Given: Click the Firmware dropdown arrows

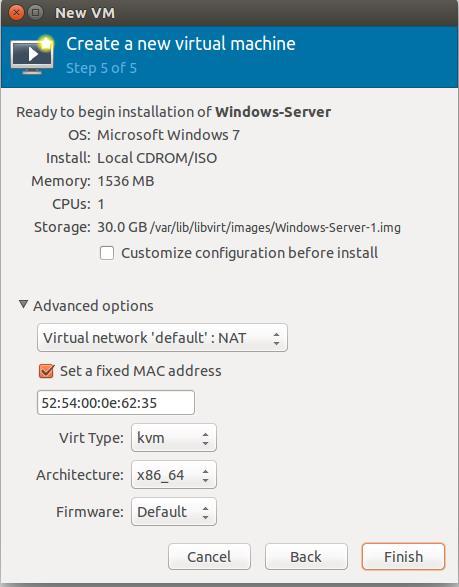Looking at the screenshot, I should click(205, 513).
